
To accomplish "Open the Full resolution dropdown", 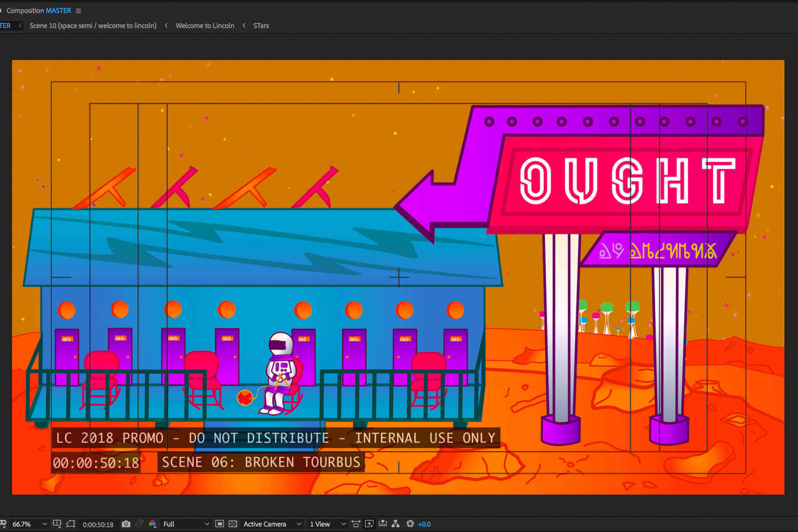I will coord(186,524).
